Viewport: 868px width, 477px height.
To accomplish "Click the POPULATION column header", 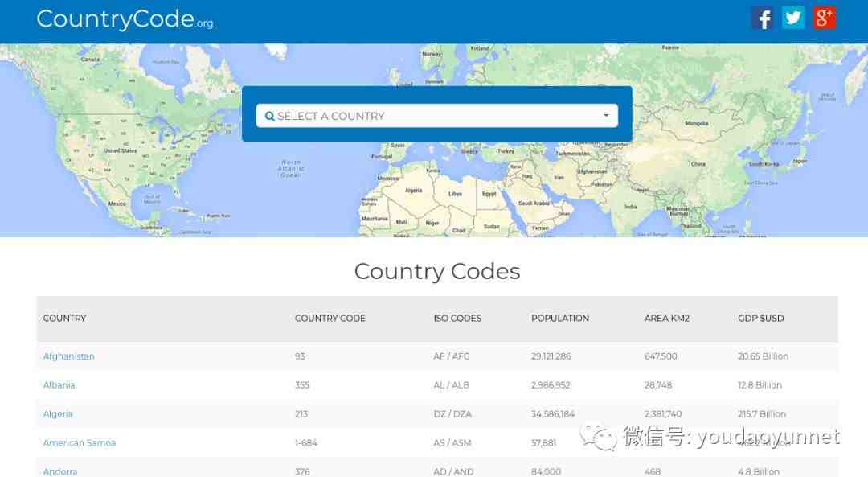I will coord(560,319).
